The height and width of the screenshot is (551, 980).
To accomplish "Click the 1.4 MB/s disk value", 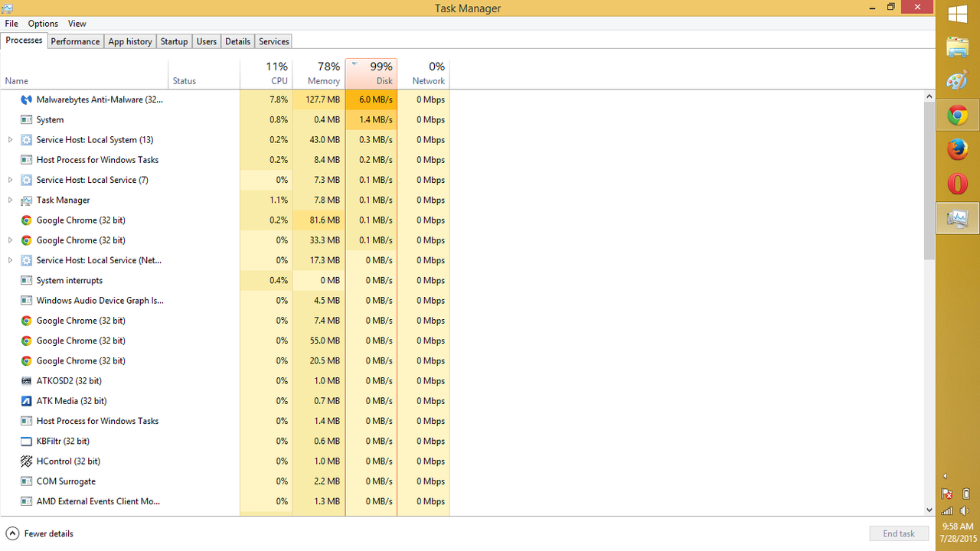I will 376,119.
